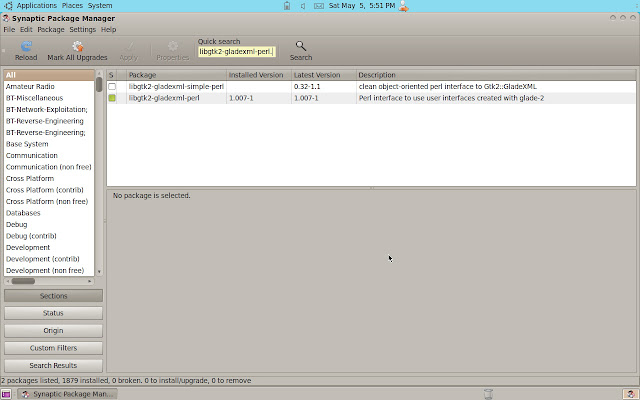Click the keyboard indicator icon in panel
Screen dimensions: 640x400
click(319, 6)
